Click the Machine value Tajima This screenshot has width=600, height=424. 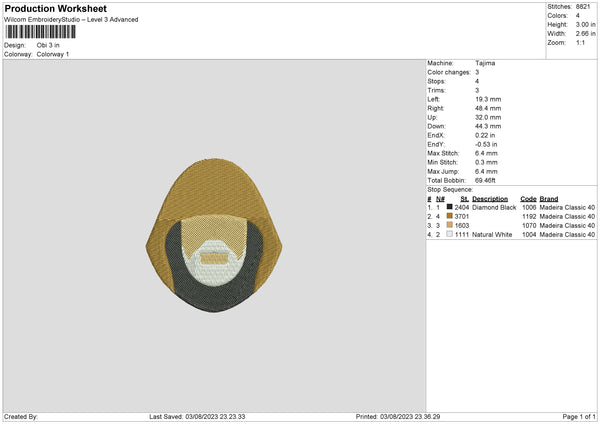(x=485, y=63)
